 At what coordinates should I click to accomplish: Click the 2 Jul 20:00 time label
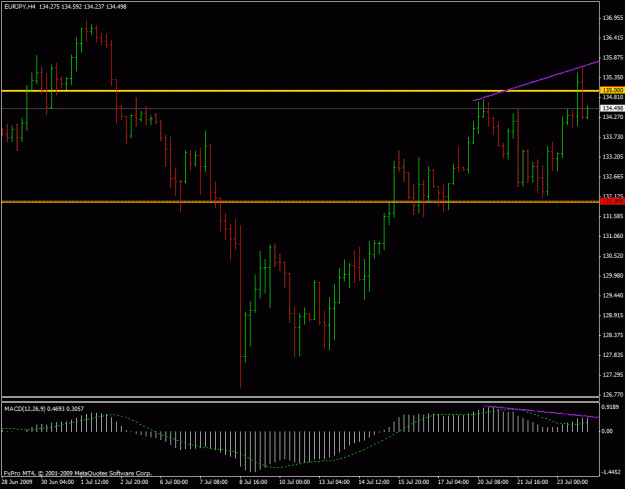pyautogui.click(x=135, y=482)
